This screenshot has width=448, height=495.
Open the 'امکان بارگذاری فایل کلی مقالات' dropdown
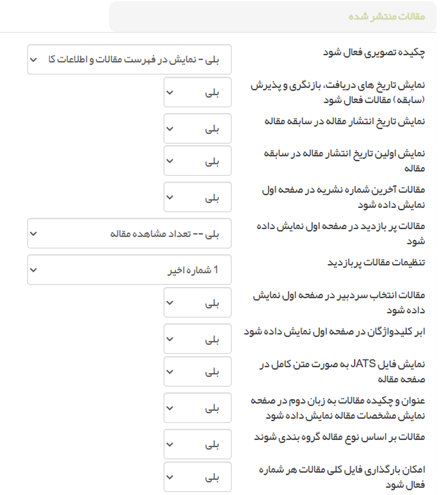pos(198,477)
